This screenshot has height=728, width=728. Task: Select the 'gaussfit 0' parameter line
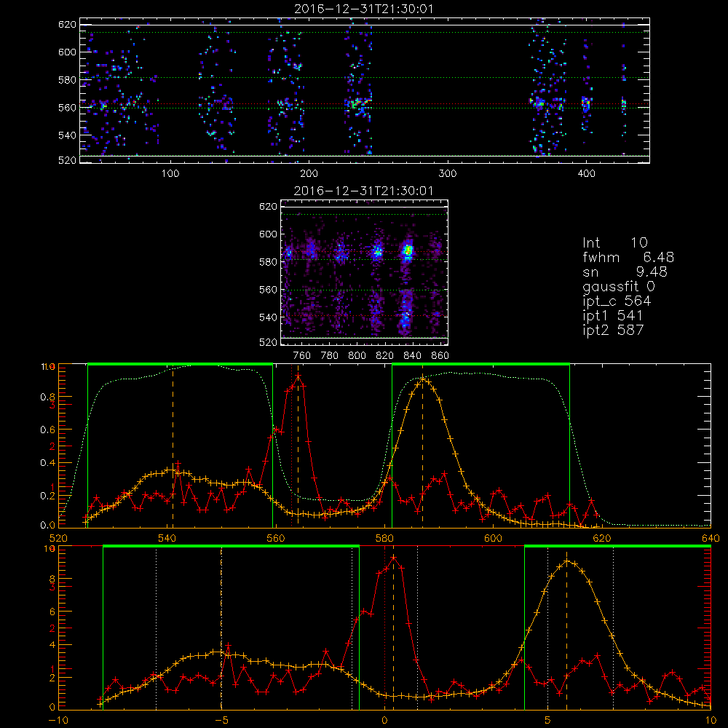619,287
